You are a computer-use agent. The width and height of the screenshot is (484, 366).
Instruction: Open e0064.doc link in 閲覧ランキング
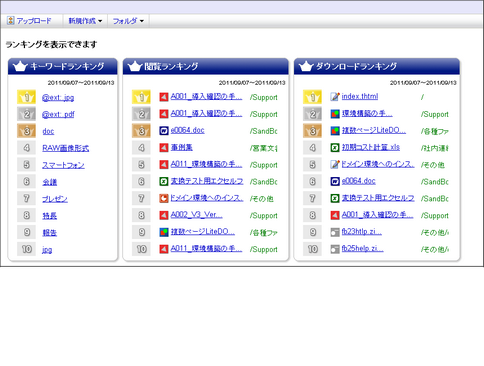pyautogui.click(x=187, y=130)
